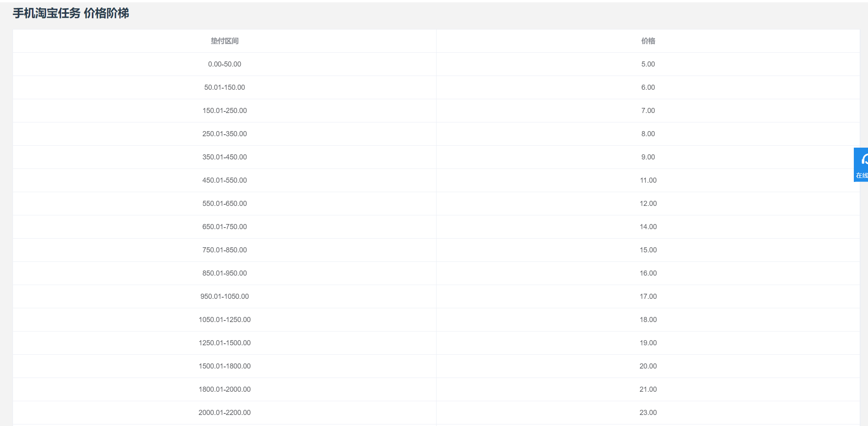This screenshot has width=868, height=426.
Task: Click the price value 23.00
Action: [648, 413]
